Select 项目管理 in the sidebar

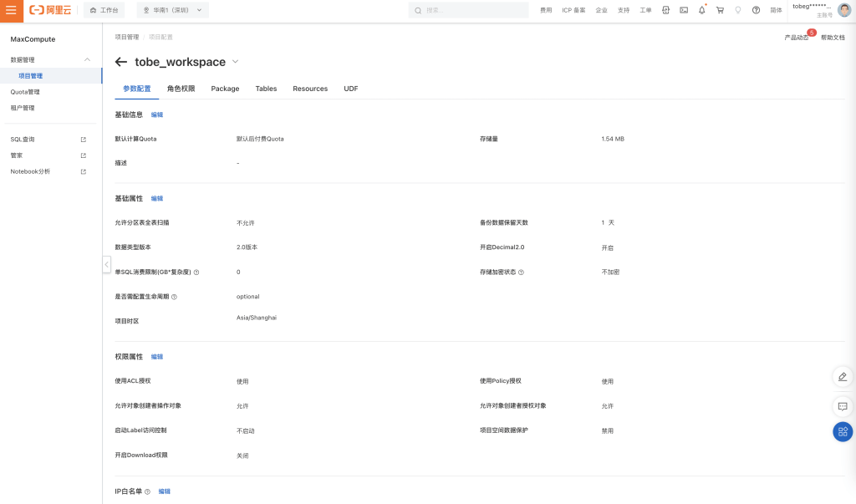pyautogui.click(x=51, y=76)
